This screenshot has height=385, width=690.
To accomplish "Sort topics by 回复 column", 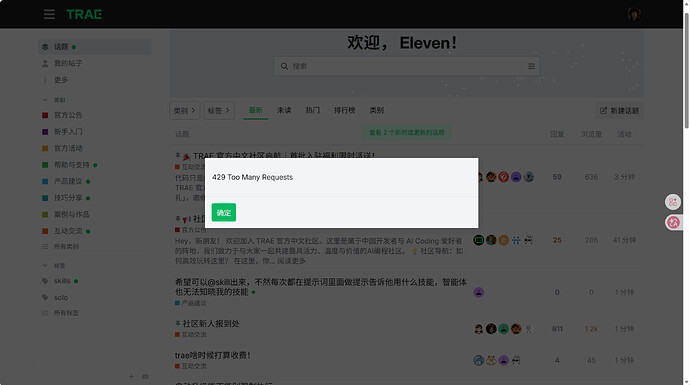I will 557,134.
